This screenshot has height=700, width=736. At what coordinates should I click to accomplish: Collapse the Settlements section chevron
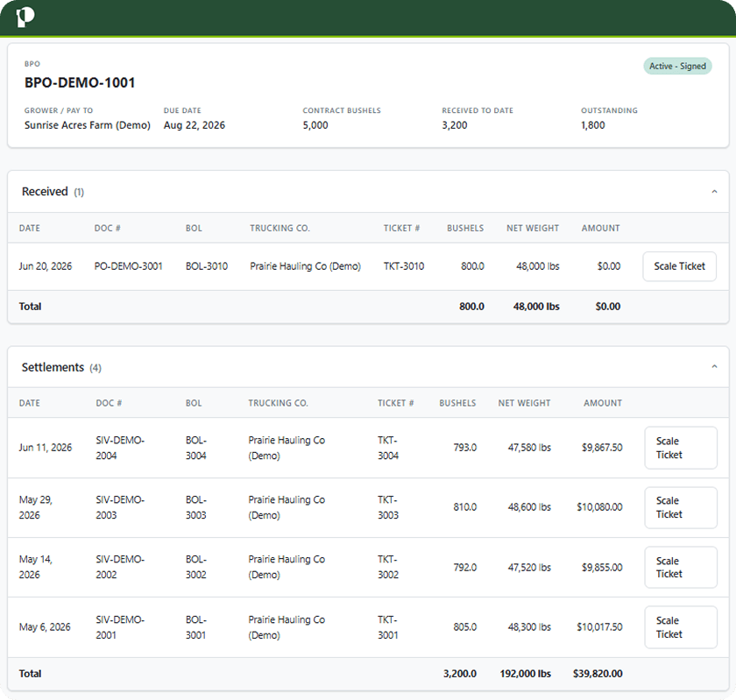pos(714,367)
